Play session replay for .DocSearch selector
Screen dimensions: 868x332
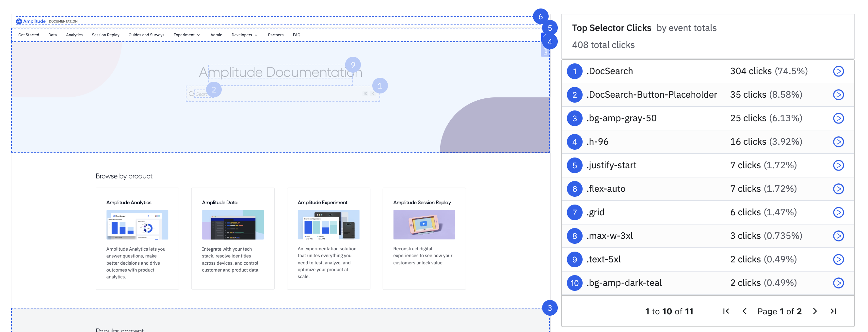[x=839, y=71]
